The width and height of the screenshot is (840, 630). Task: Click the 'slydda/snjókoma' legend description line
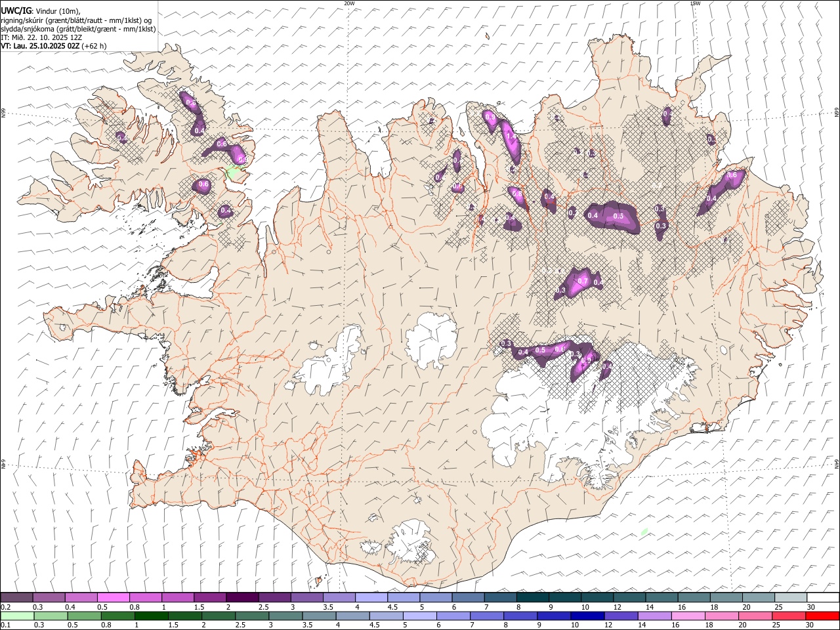(x=78, y=29)
